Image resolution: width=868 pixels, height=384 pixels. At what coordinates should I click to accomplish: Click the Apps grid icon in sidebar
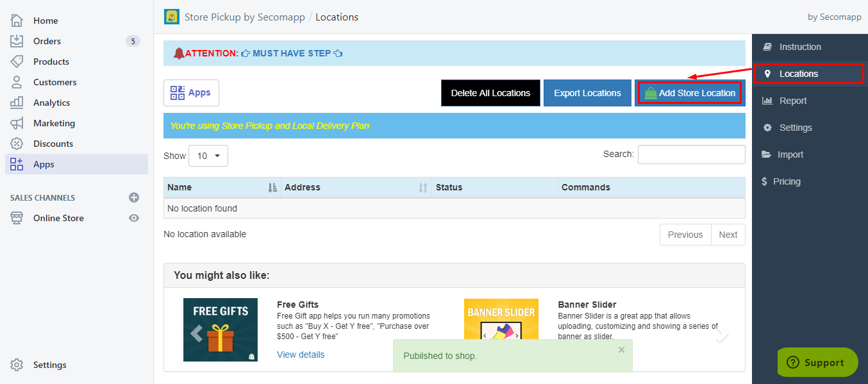click(x=17, y=164)
